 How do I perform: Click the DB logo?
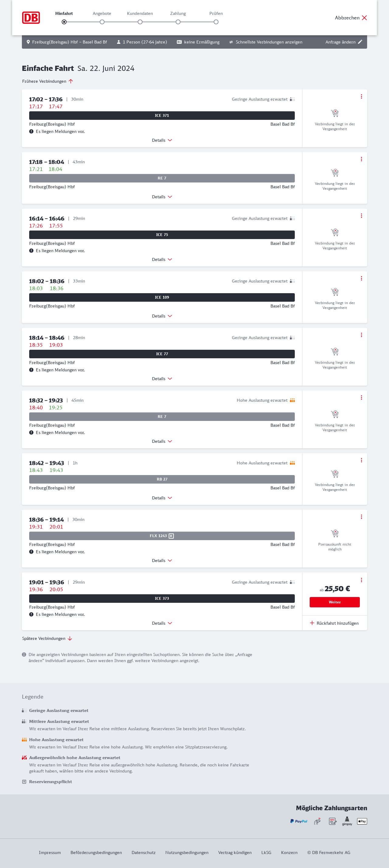(x=31, y=18)
